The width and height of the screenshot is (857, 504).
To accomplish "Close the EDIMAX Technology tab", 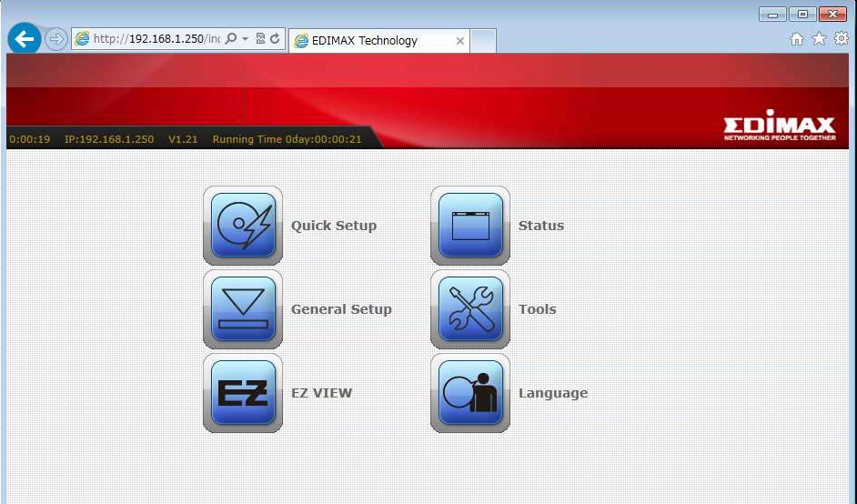I will (x=460, y=41).
